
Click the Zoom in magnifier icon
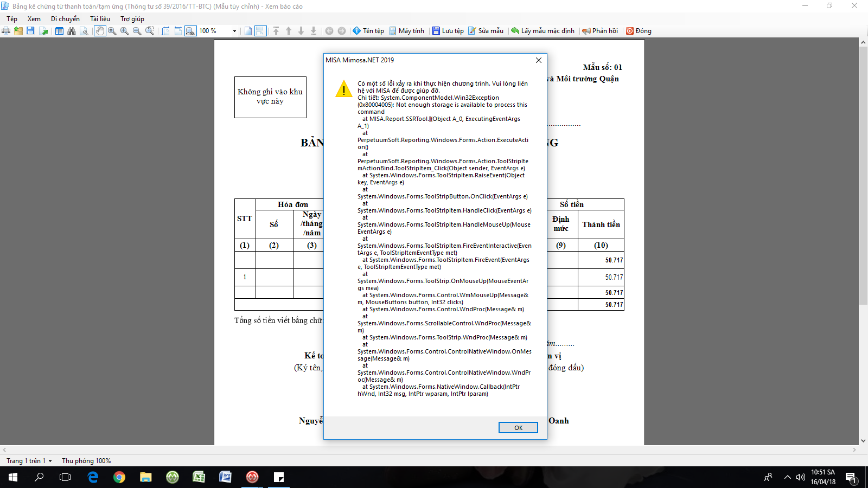[x=125, y=31]
